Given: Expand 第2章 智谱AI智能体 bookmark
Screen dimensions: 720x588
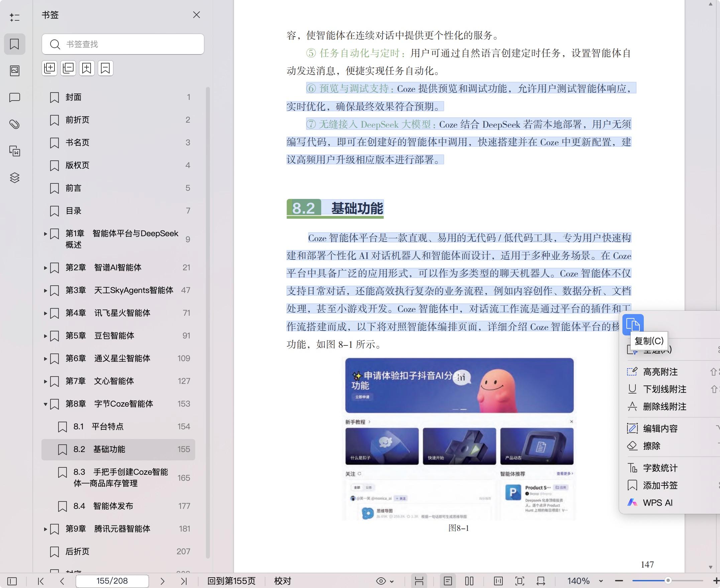Looking at the screenshot, I should click(45, 268).
